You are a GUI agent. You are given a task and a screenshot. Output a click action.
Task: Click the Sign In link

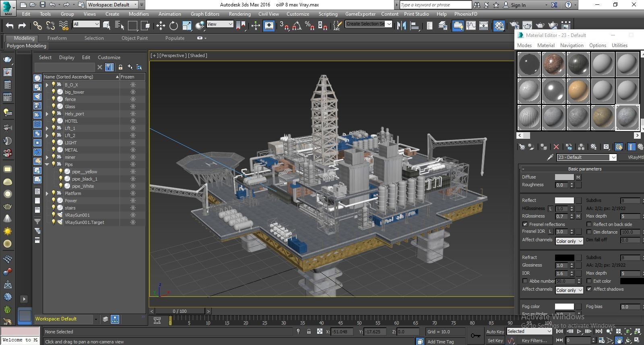tap(518, 5)
